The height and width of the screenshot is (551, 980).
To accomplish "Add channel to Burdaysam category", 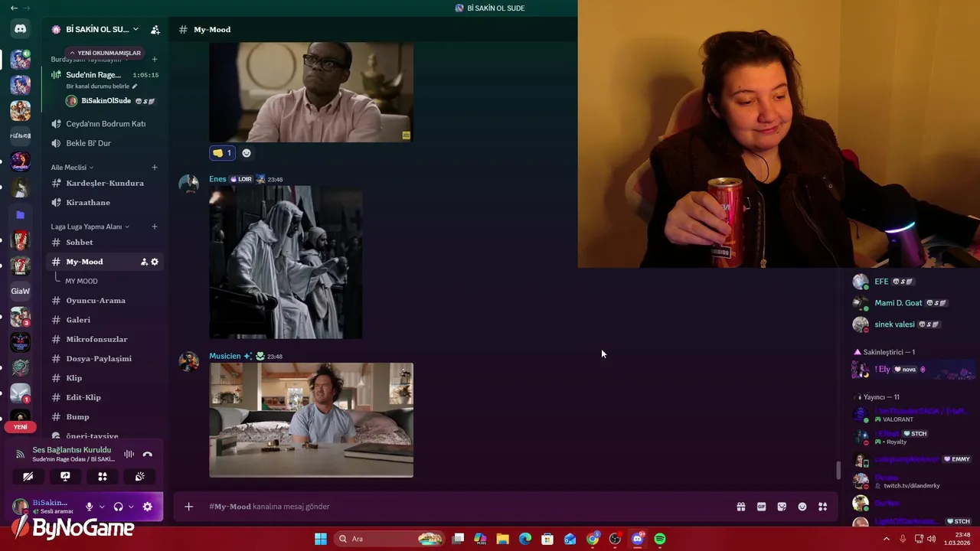I will pos(155,59).
